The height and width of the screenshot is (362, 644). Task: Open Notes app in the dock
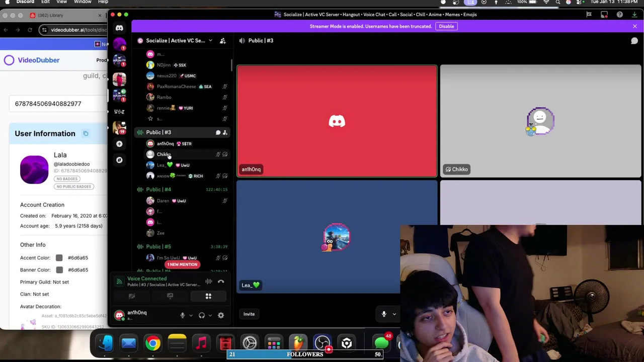pos(177,343)
